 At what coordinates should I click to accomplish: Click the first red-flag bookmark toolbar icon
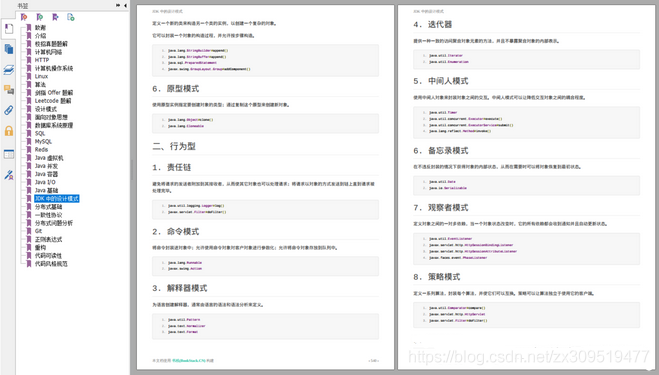tap(24, 17)
